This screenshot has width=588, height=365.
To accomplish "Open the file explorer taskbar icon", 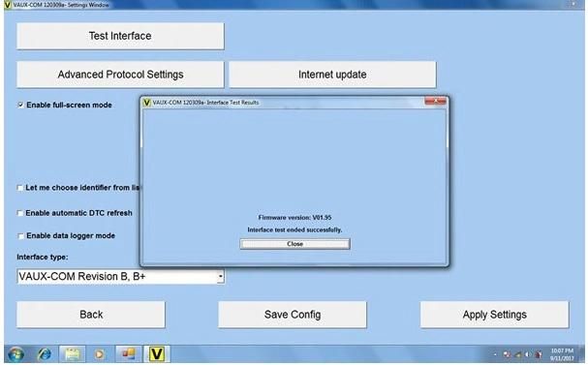I will click(x=72, y=354).
